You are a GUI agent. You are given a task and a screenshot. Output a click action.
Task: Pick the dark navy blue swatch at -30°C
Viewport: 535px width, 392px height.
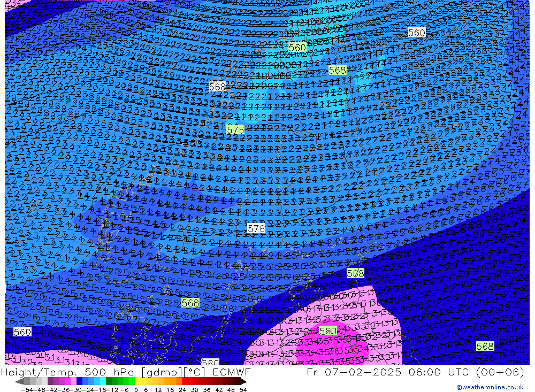pos(80,382)
